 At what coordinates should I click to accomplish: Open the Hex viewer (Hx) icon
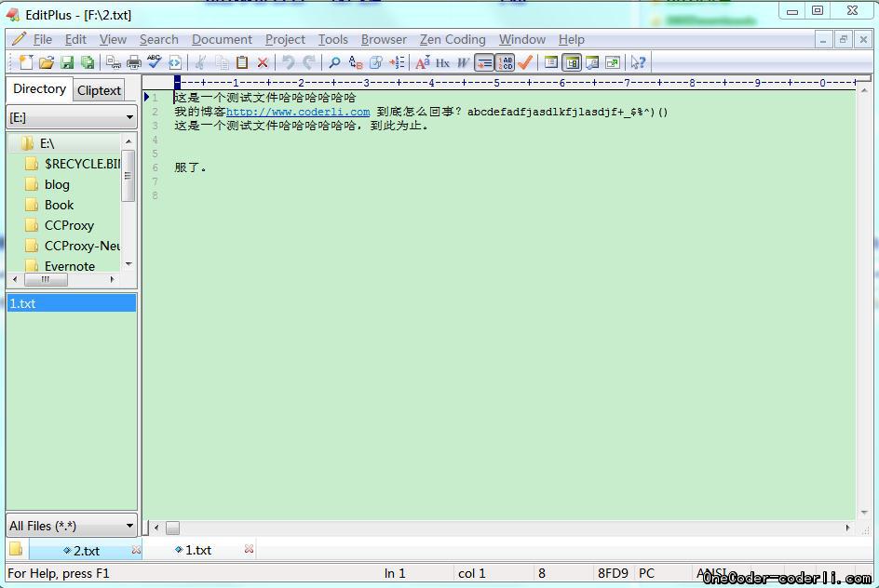coord(442,62)
